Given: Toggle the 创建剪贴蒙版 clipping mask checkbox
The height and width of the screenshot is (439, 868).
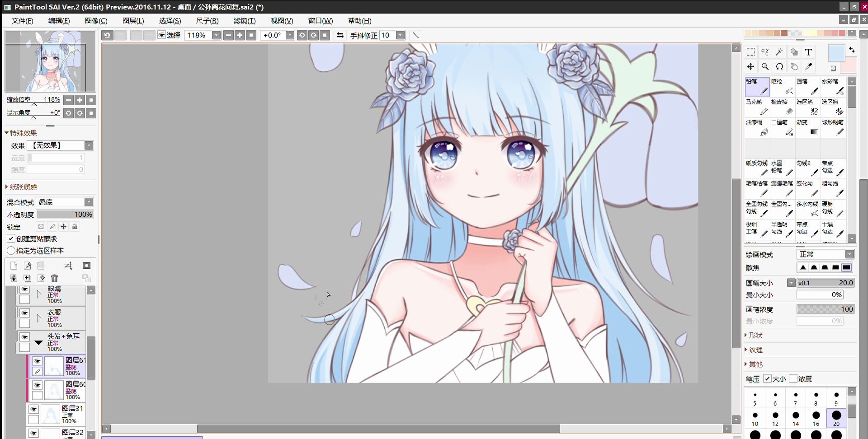Looking at the screenshot, I should (x=11, y=238).
